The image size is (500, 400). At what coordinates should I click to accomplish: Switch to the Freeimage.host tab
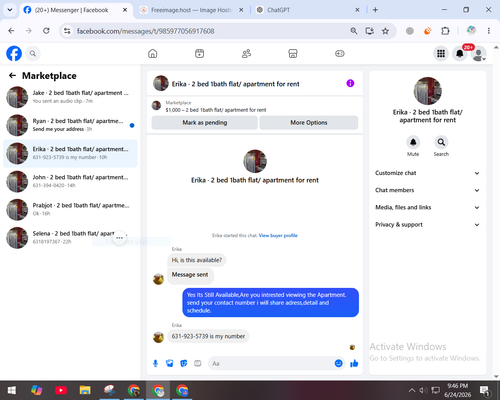point(191,10)
